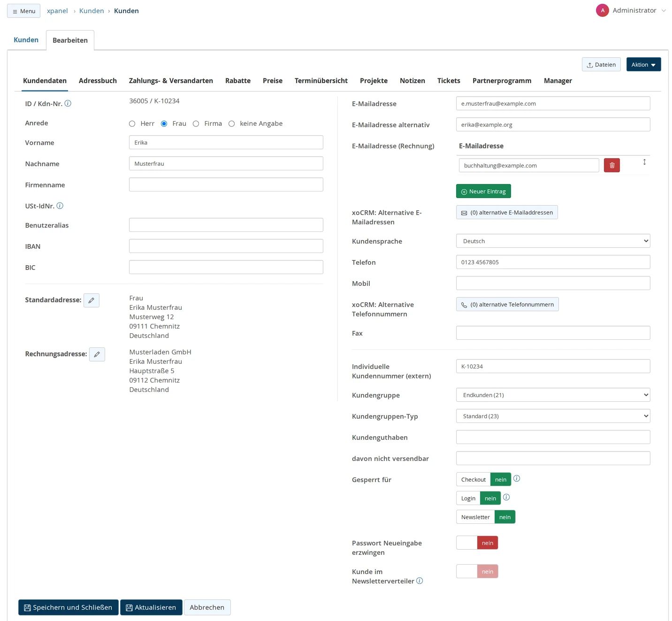Toggle Passwort Neueingabe erzwingen switch

[477, 543]
